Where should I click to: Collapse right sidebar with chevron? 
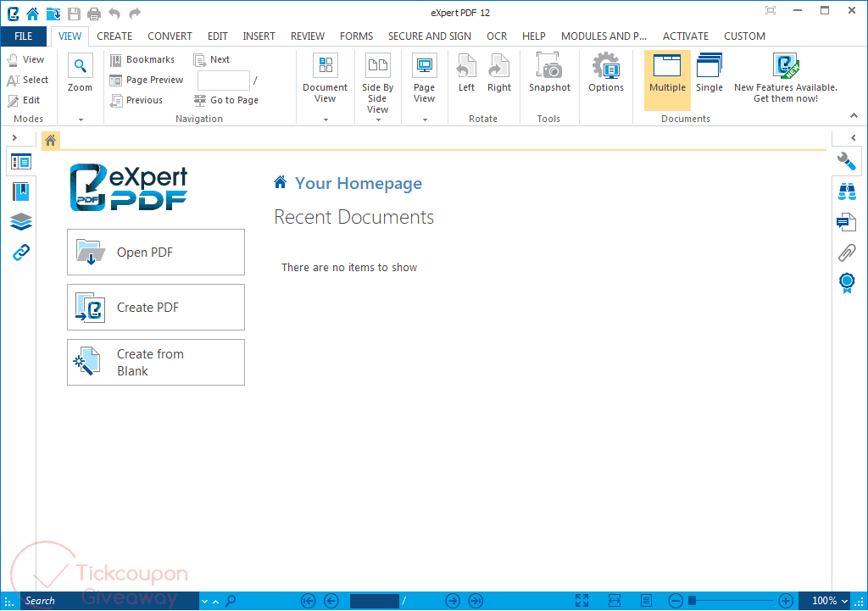854,137
